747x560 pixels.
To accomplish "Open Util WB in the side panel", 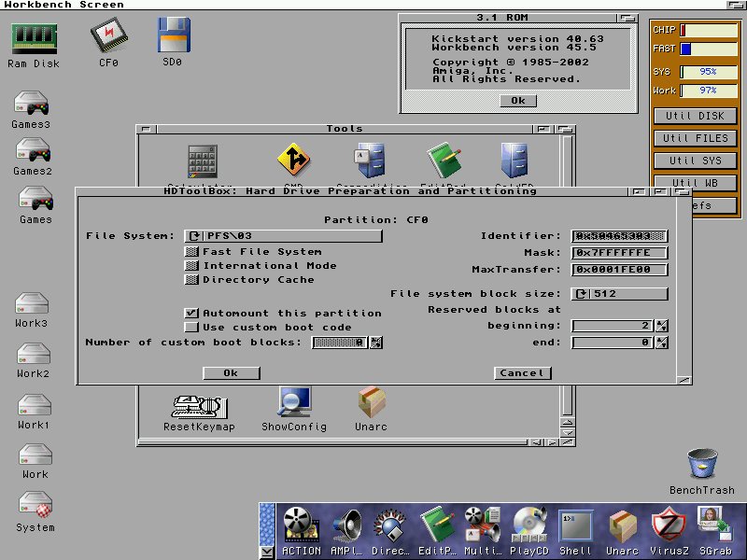I will pos(695,182).
